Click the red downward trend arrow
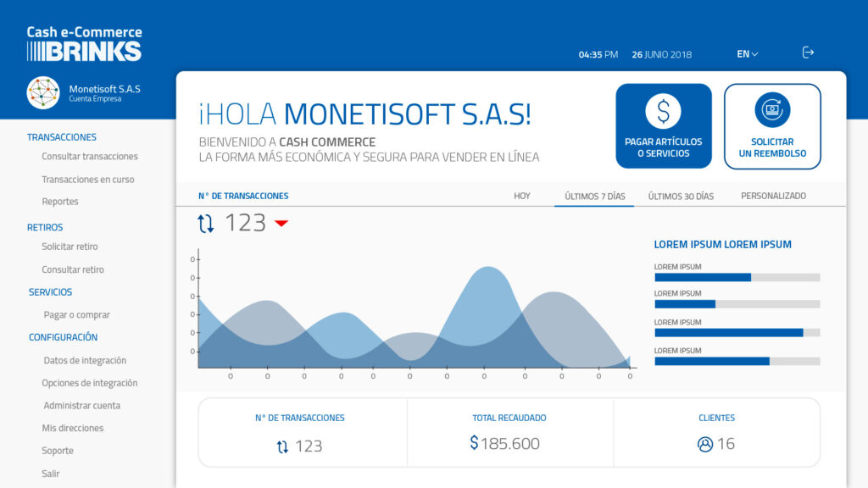Image resolution: width=868 pixels, height=488 pixels. pos(281,224)
